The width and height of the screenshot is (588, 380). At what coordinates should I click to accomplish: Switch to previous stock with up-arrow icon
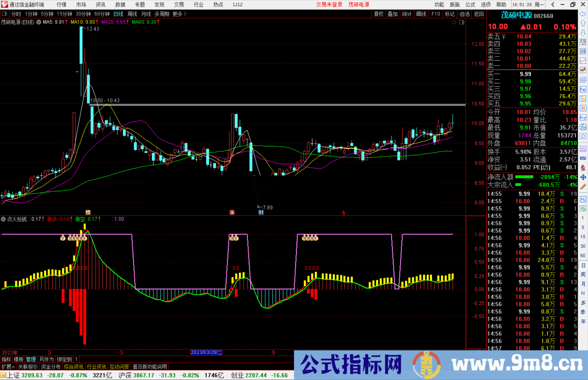[x=583, y=23]
